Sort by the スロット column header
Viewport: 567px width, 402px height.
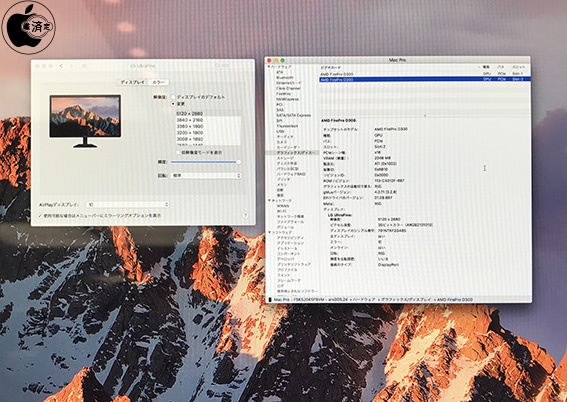click(518, 67)
